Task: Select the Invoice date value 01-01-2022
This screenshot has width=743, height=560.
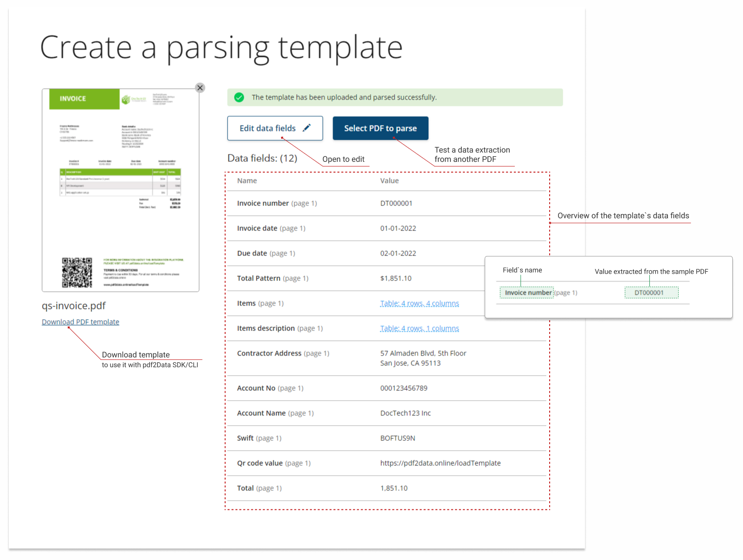Action: (398, 229)
